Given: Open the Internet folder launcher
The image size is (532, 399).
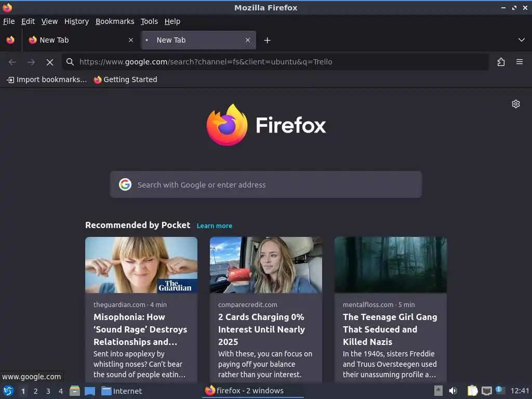Looking at the screenshot, I should (122, 391).
